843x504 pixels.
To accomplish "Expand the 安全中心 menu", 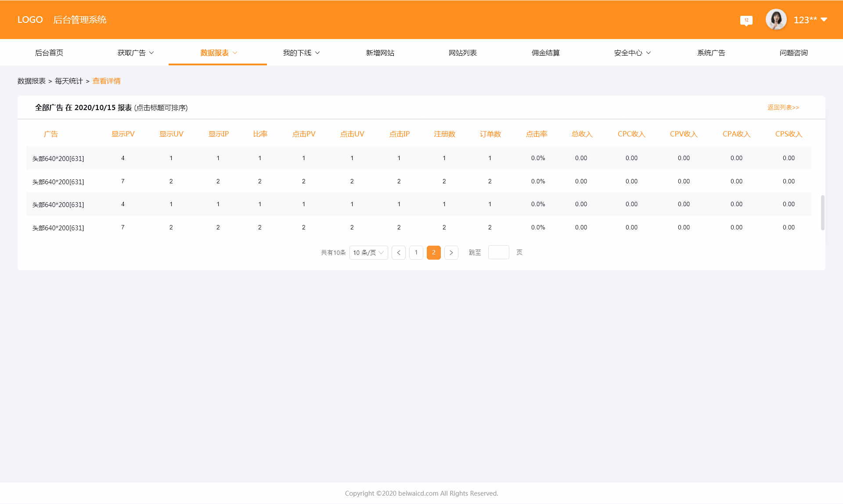I will click(x=632, y=53).
